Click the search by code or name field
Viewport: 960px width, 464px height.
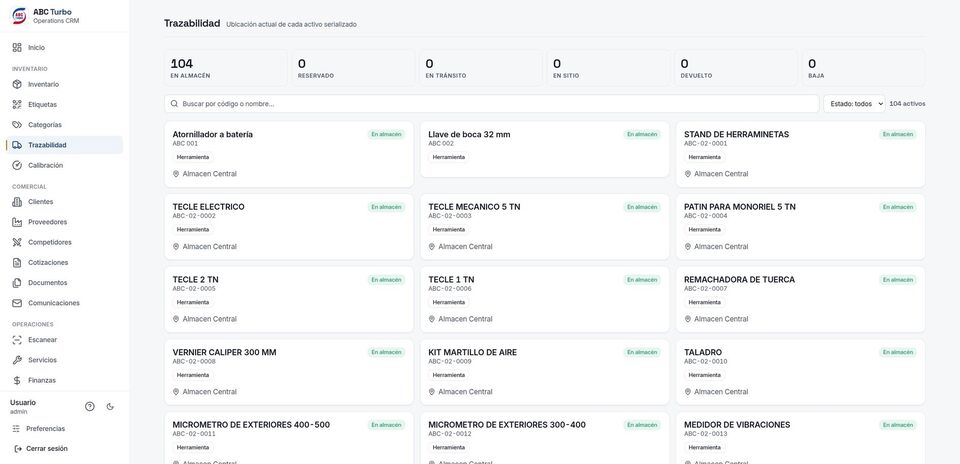[x=492, y=104]
